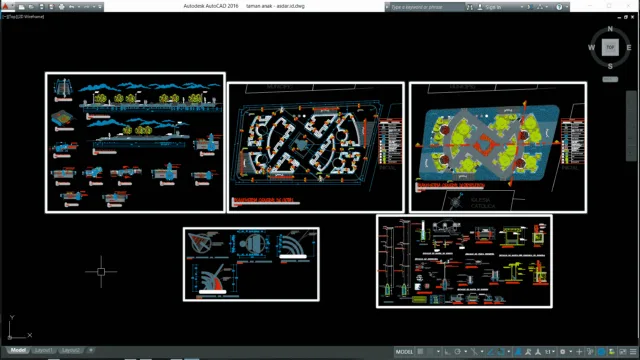Click the Clean Screen icon

[623, 352]
